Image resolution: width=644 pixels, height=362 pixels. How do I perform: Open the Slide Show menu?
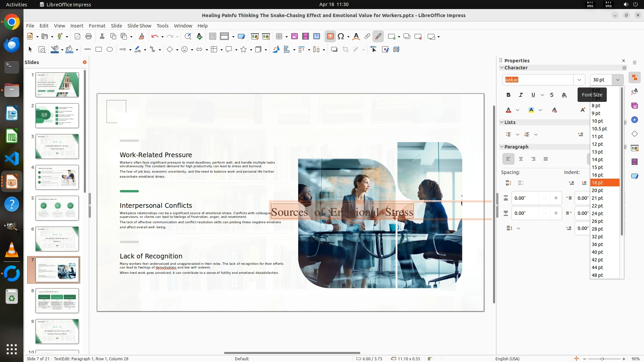pos(139,26)
